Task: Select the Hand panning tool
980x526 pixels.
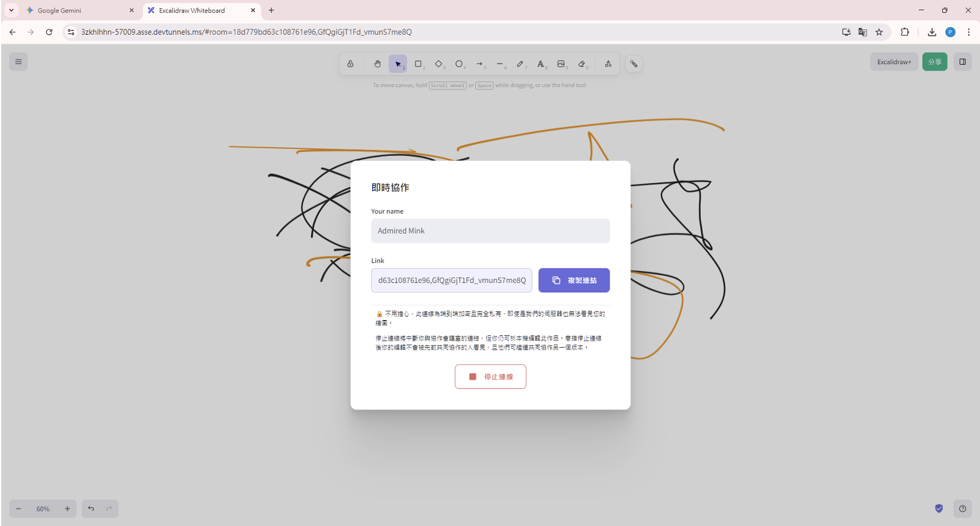Action: [x=377, y=64]
